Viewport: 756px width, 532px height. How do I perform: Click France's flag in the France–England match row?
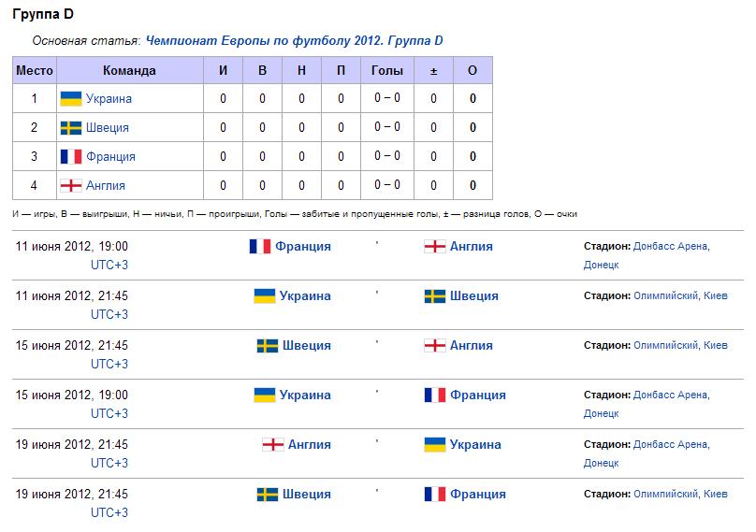coord(260,247)
